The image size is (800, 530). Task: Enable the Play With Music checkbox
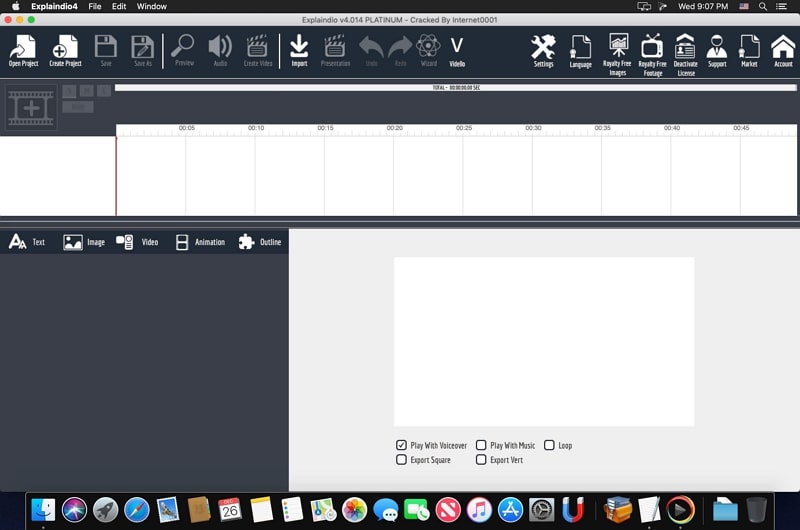tap(481, 445)
